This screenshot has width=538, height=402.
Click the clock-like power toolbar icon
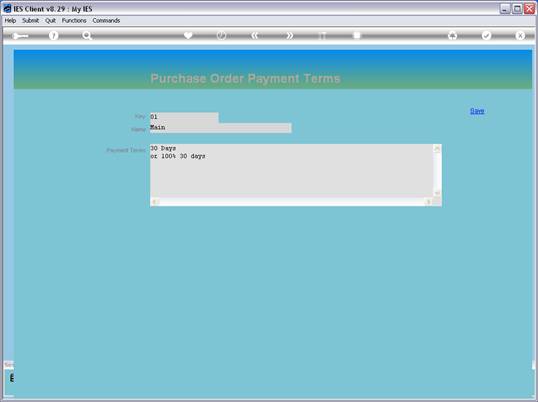[221, 35]
